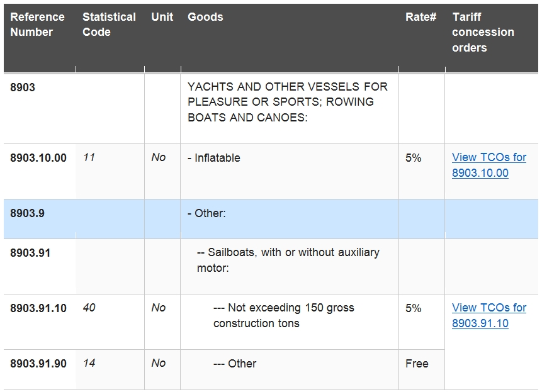Click the Reference Number column header
542x392 pixels.
point(37,25)
